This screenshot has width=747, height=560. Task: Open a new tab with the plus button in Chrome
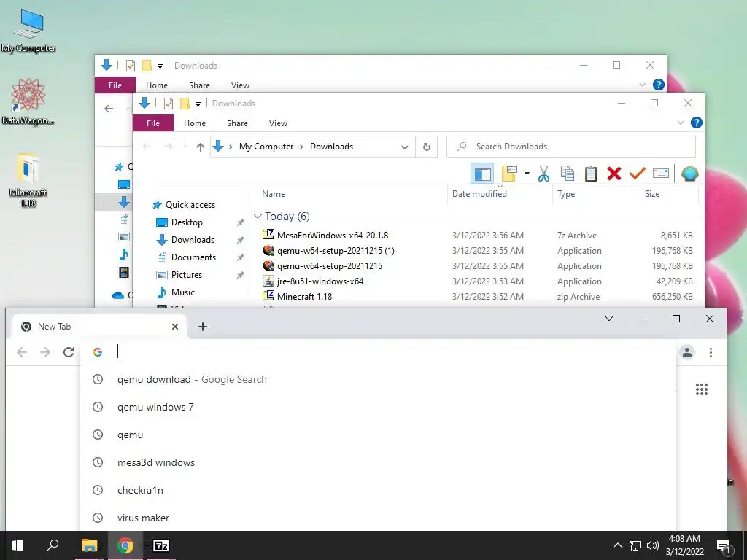click(203, 327)
